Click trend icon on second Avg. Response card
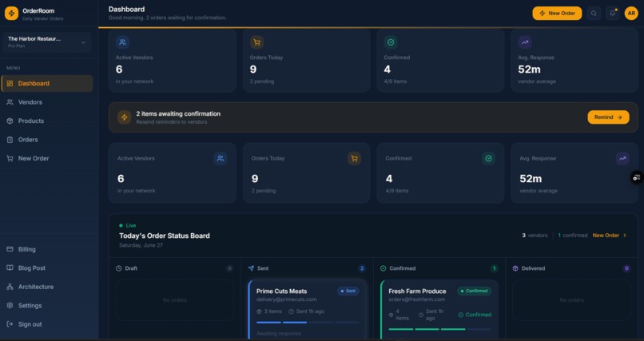 (622, 158)
